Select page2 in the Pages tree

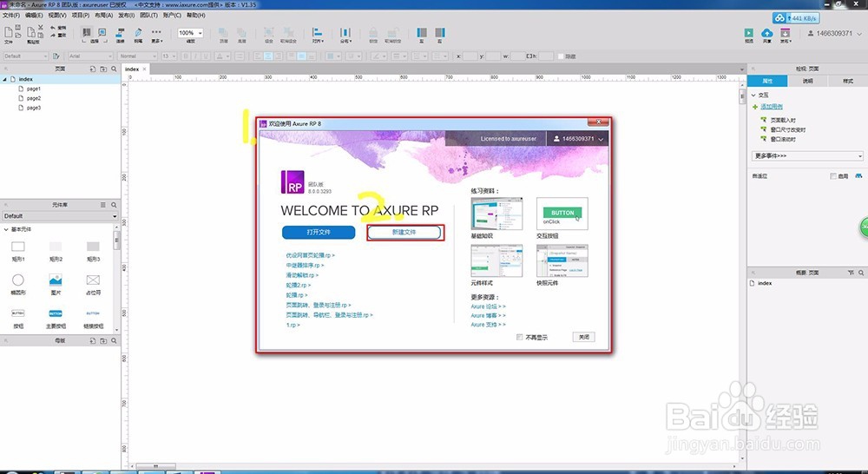[x=34, y=98]
